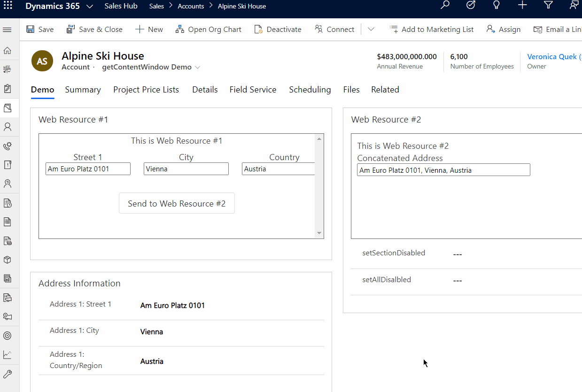This screenshot has height=392, width=582.
Task: Expand the overflow chevron next to Connect
Action: point(371,29)
